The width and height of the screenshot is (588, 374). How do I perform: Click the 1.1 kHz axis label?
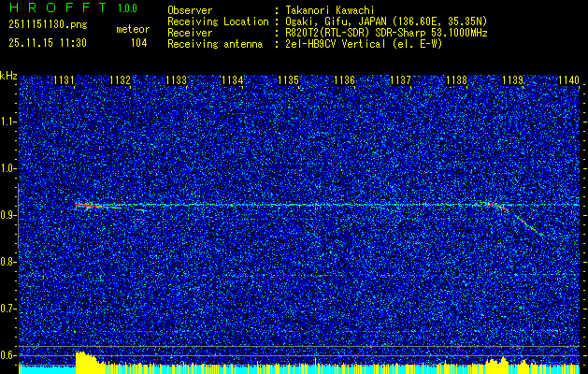coord(7,122)
